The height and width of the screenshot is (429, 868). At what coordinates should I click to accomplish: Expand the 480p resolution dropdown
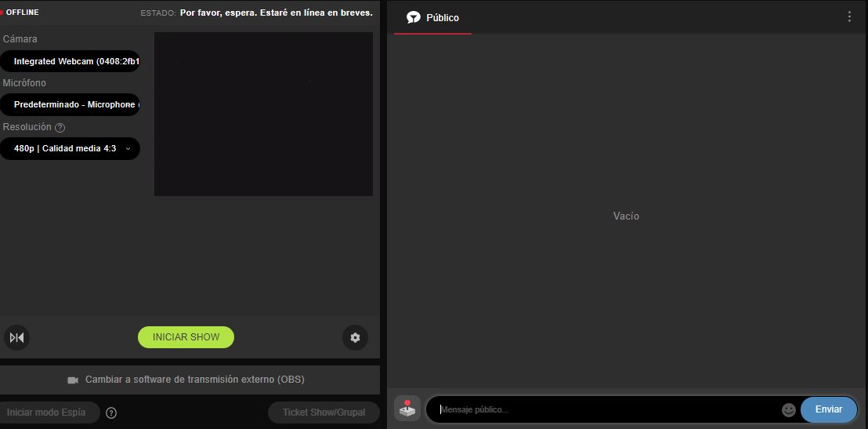coord(70,148)
